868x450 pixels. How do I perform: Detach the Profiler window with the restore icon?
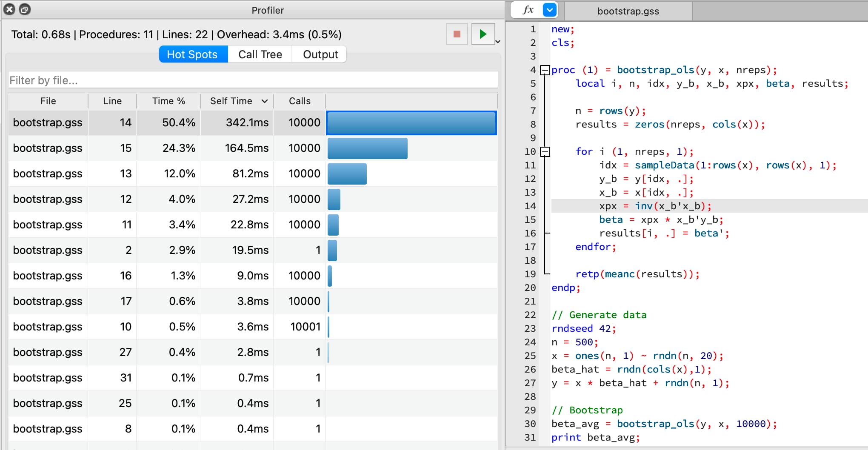pos(25,9)
